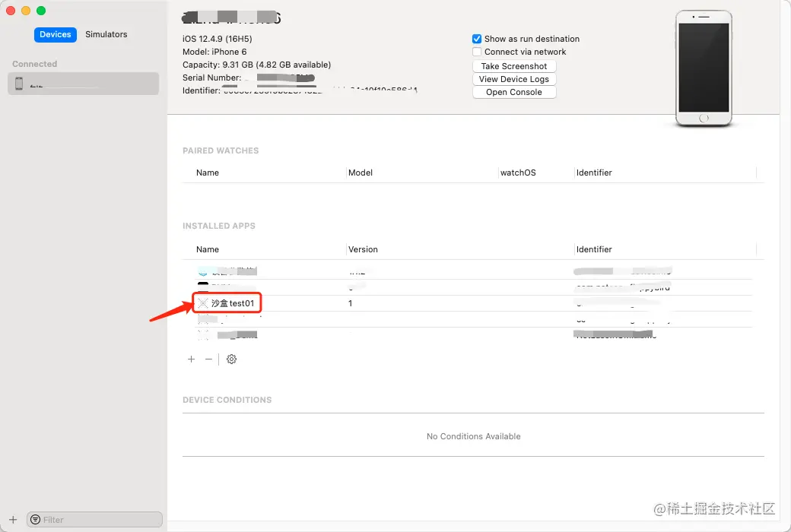Open View Device Logs

(x=514, y=79)
